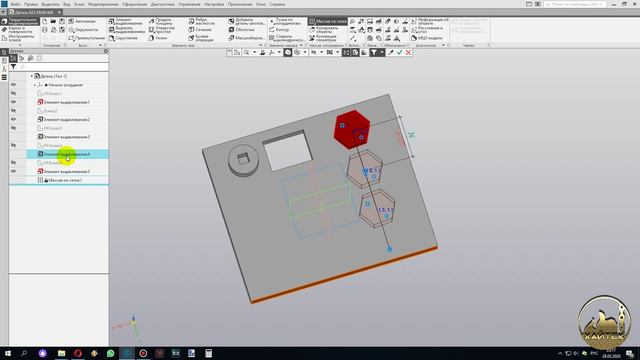The image size is (640, 360).
Task: Show the hidden Эскиз:1 via its eye icon
Action: pyautogui.click(x=13, y=93)
